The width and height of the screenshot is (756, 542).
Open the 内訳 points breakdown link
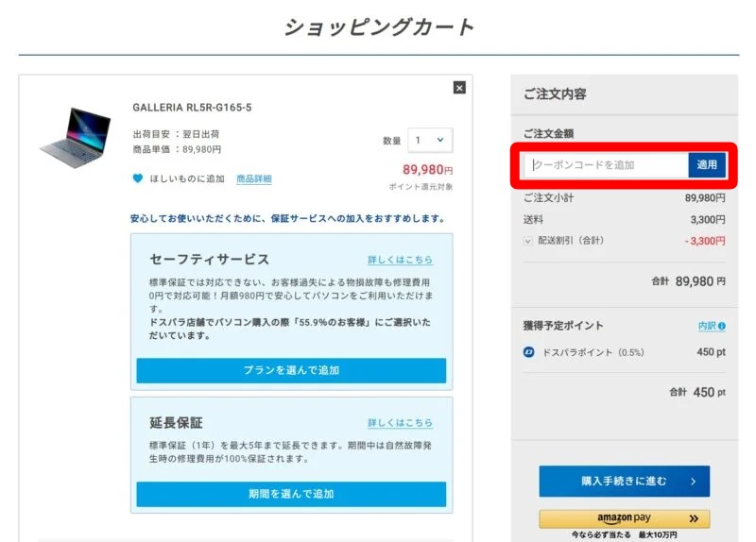point(707,326)
